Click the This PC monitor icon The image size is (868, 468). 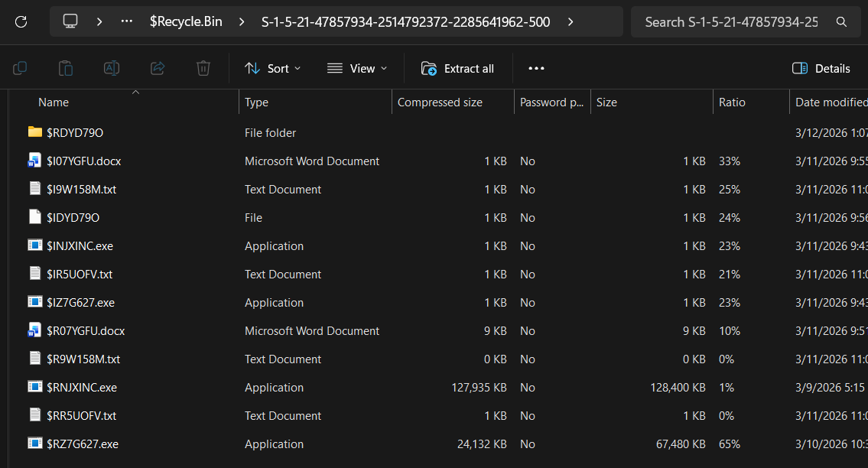(70, 22)
